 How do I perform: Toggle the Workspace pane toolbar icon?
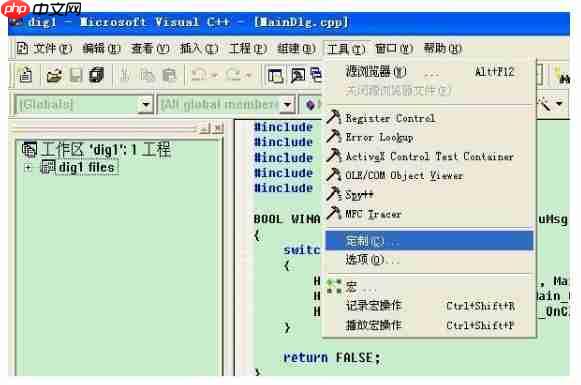click(x=275, y=76)
